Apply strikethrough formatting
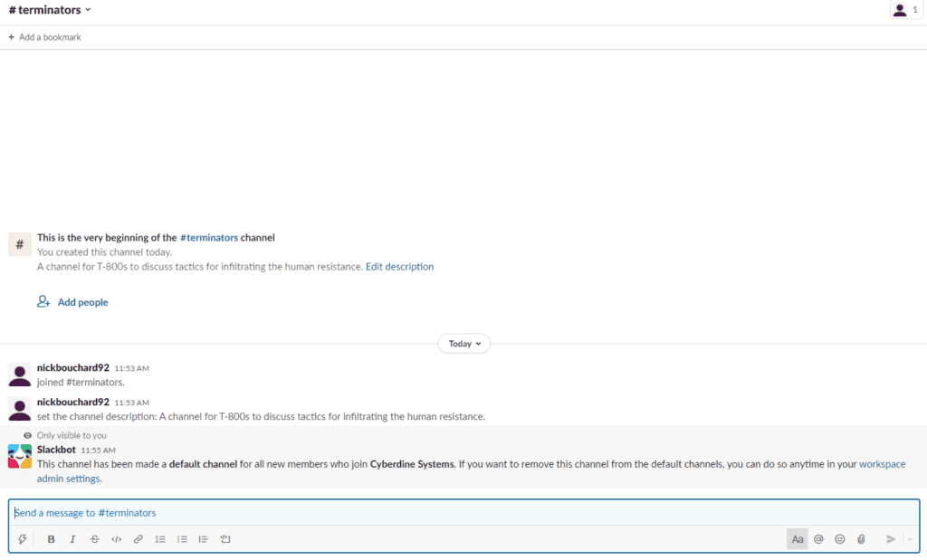The width and height of the screenshot is (927, 560). coord(94,539)
